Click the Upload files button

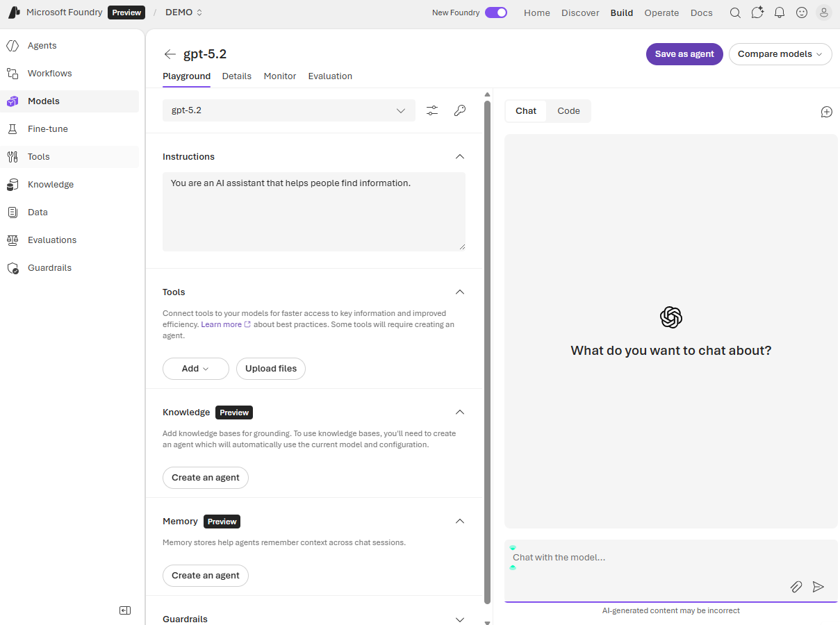(x=271, y=369)
